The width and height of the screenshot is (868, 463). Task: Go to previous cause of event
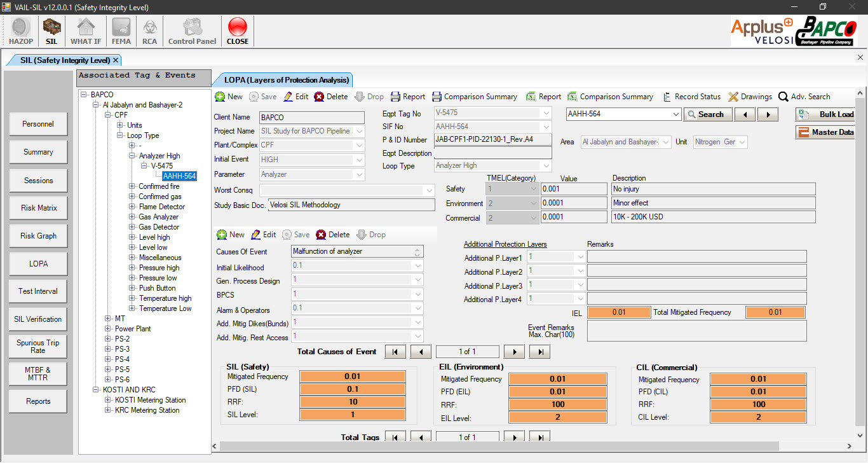point(421,352)
